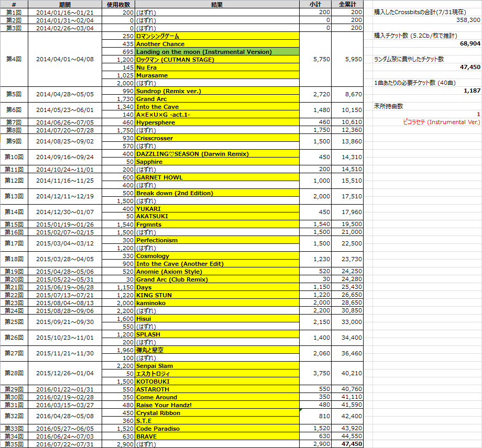The height and width of the screenshot is (448, 482).
Task: Select the 'Crystal Ribbon' cell
Action: click(217, 413)
